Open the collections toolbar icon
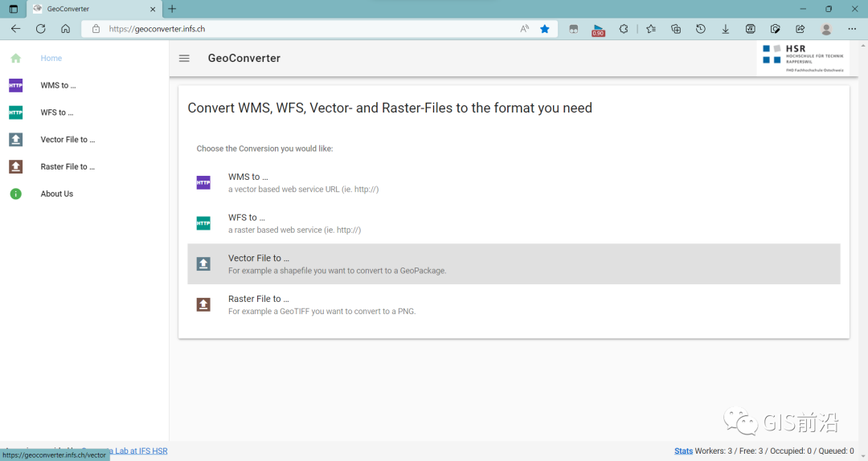The height and width of the screenshot is (461, 868). pos(676,29)
